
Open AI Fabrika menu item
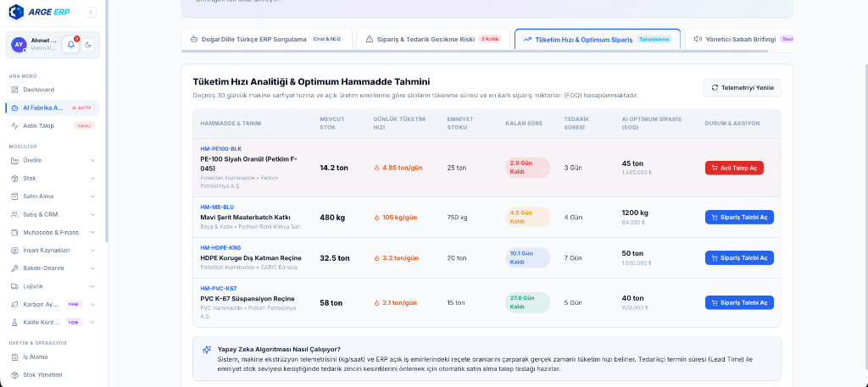pyautogui.click(x=53, y=108)
